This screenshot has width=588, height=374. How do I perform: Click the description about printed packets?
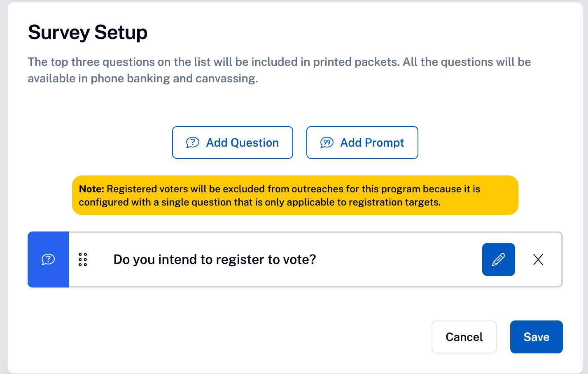279,62
